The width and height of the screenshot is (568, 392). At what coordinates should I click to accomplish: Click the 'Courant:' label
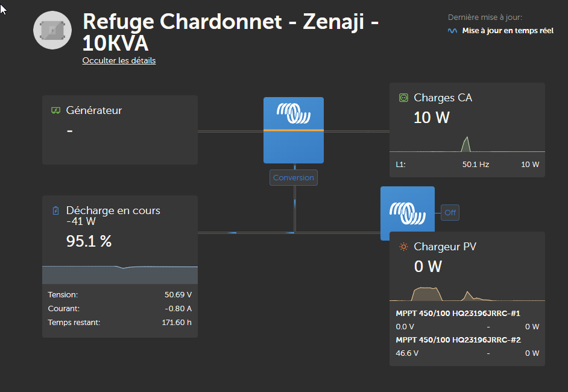point(64,309)
